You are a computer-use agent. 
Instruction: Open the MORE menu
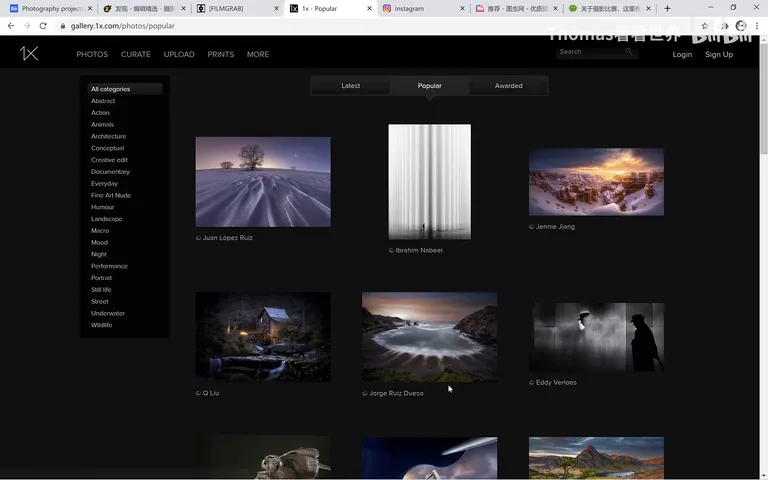(x=258, y=54)
